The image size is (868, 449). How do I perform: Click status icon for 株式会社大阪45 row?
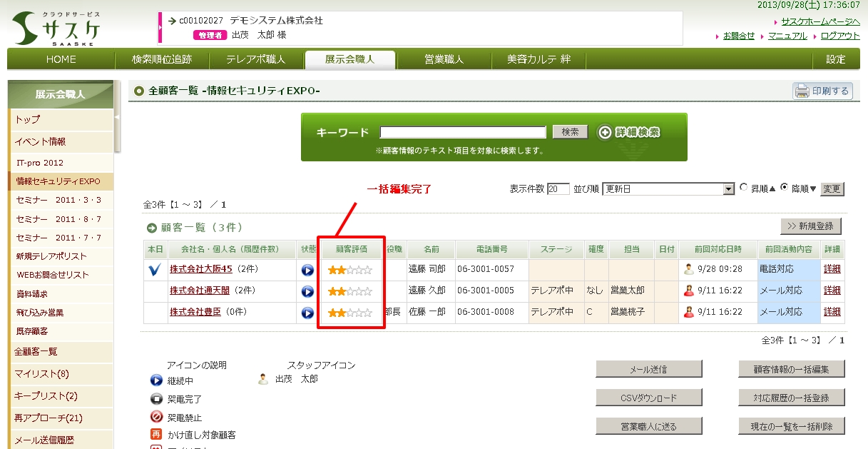[x=307, y=270]
